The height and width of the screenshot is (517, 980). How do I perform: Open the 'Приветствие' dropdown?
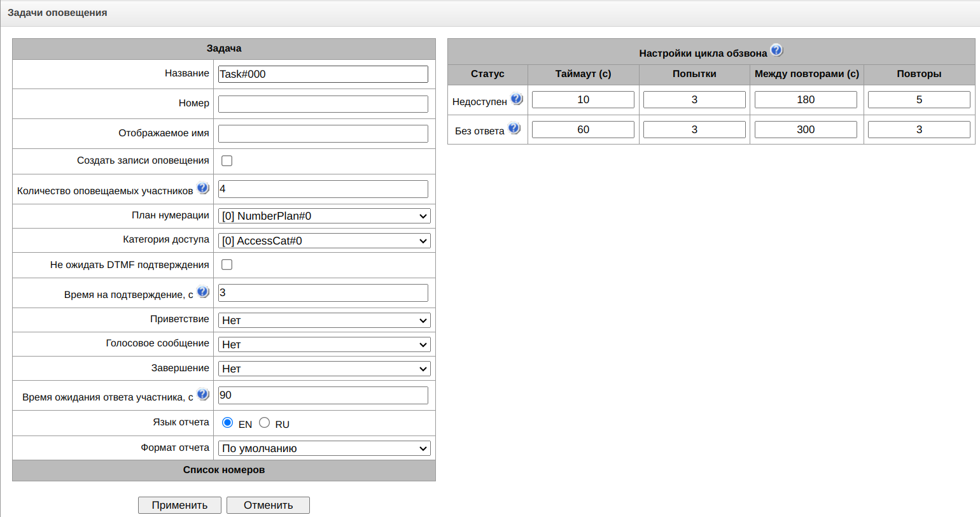324,320
